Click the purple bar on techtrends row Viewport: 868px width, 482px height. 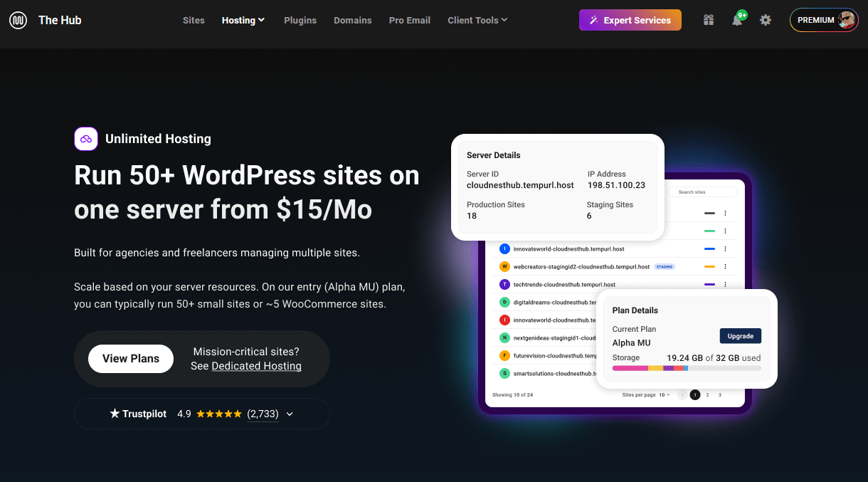coord(709,284)
